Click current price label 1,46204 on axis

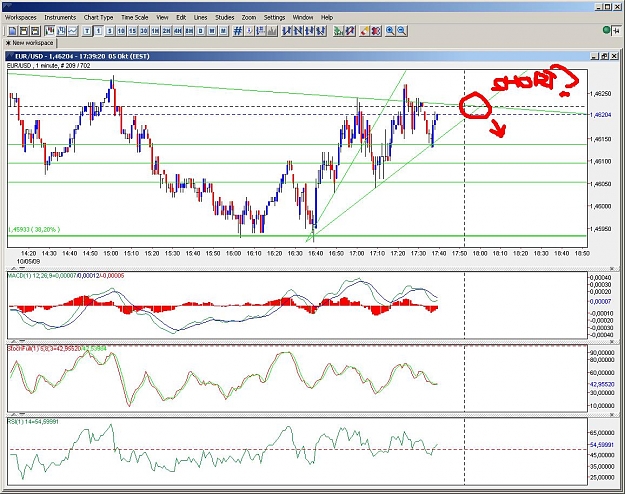601,115
